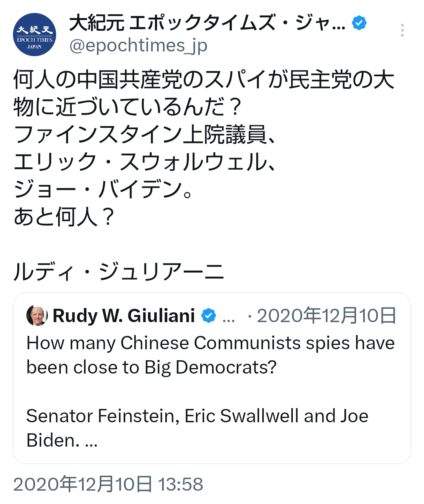Click the ファインスタイン上院議員、 line

click(145, 134)
